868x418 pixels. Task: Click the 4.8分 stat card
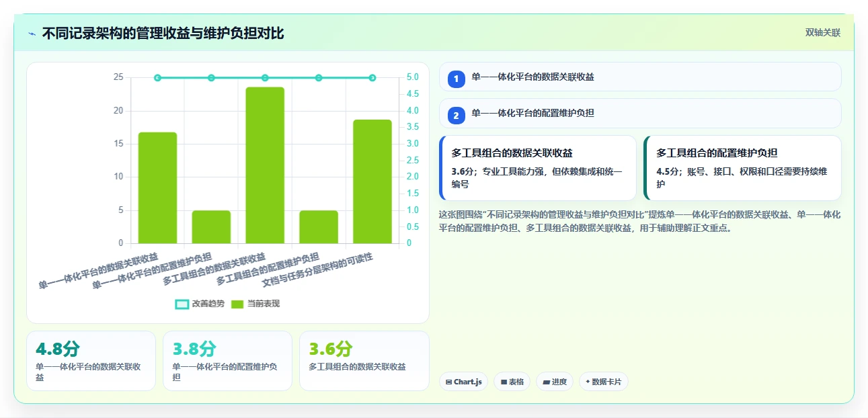point(91,361)
